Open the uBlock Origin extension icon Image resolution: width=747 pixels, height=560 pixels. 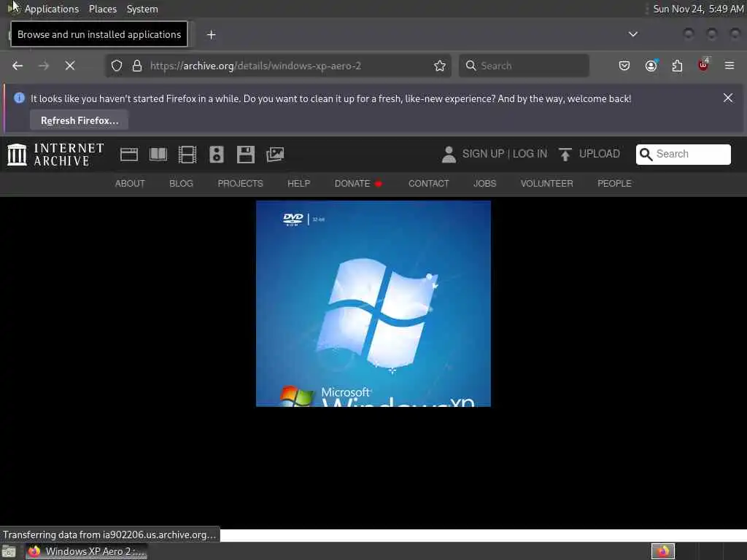coord(703,65)
